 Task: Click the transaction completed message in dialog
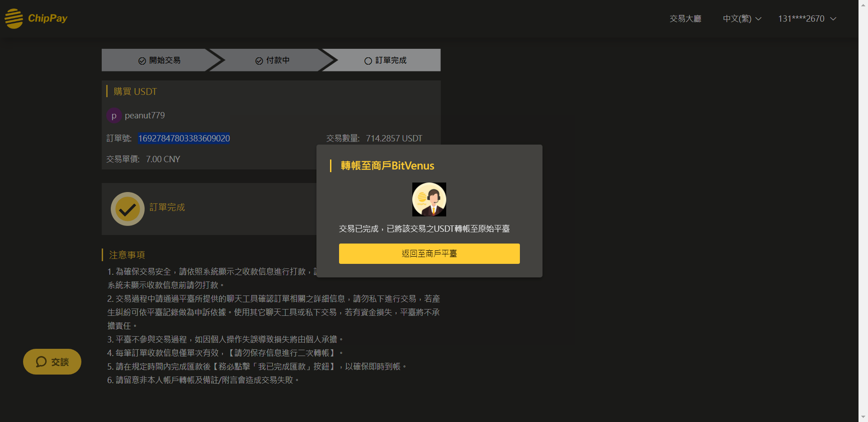point(425,229)
